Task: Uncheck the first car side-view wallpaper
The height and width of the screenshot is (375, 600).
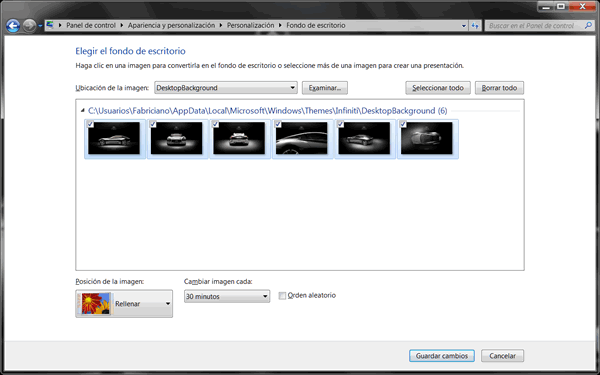Action: point(90,124)
